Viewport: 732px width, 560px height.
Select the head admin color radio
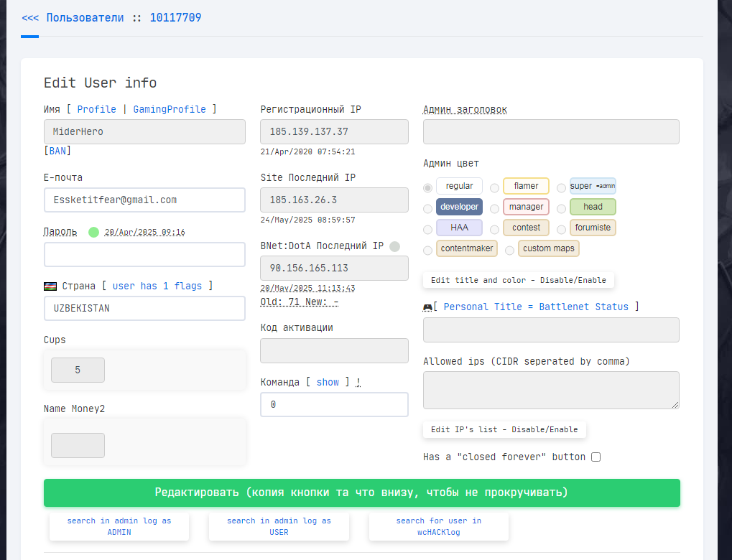(x=561, y=209)
